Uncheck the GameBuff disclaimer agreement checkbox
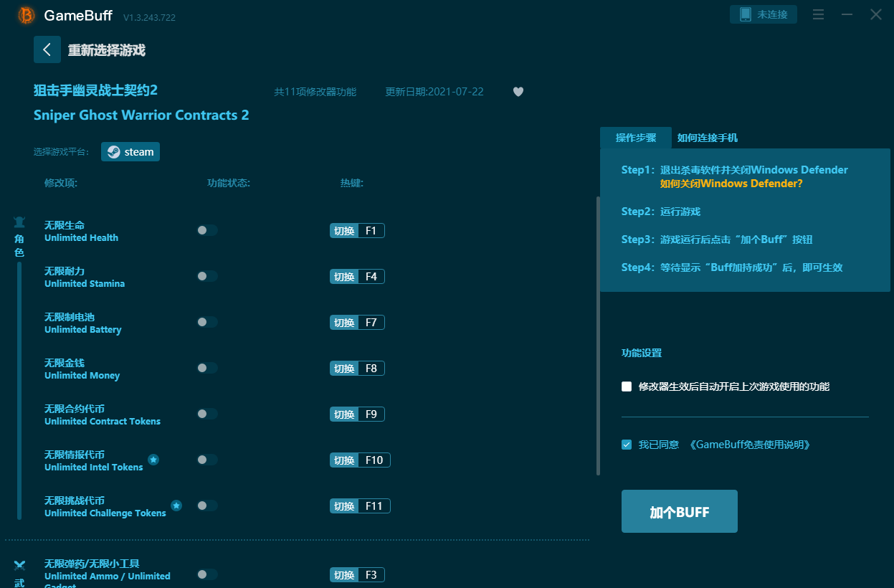The image size is (894, 588). (627, 445)
